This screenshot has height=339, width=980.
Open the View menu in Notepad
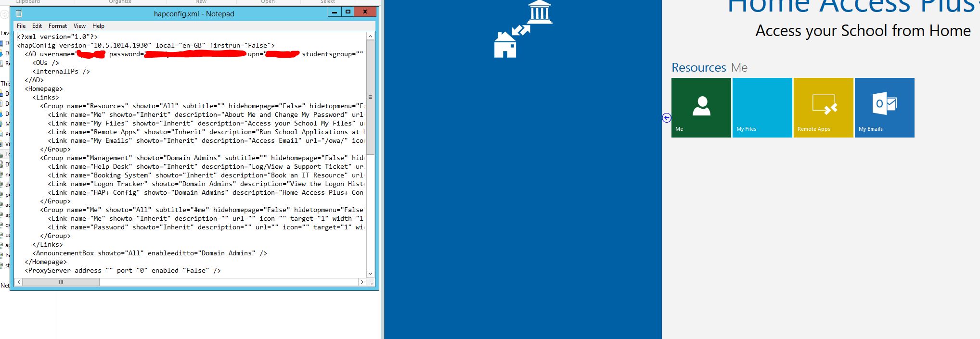pyautogui.click(x=79, y=26)
